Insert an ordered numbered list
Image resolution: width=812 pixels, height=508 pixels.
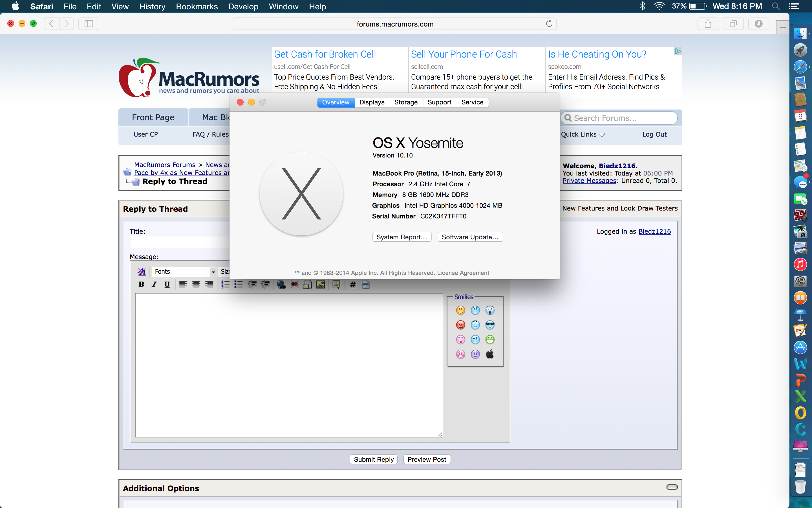(x=226, y=284)
